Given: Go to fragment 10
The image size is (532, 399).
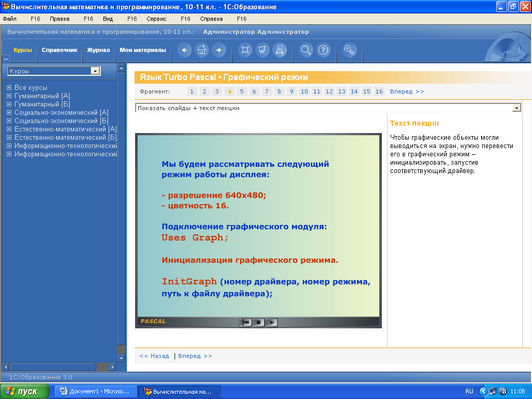Looking at the screenshot, I should pyautogui.click(x=304, y=91).
